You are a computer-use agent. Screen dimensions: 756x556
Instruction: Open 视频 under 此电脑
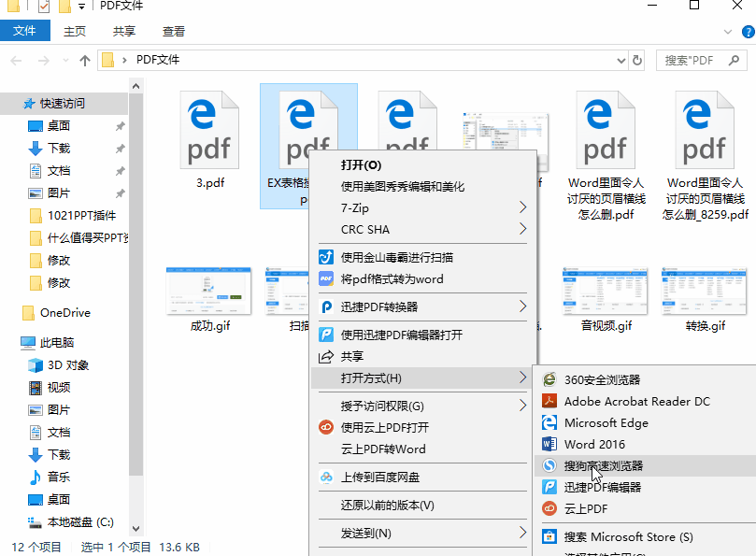click(59, 387)
